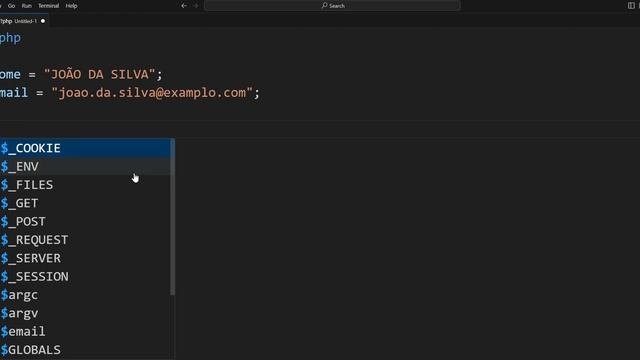The height and width of the screenshot is (360, 640).
Task: Click the Search command center box
Action: coord(332,6)
